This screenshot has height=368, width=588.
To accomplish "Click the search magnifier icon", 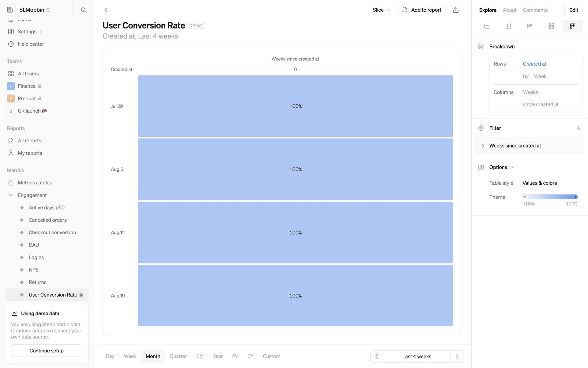I will (x=84, y=10).
